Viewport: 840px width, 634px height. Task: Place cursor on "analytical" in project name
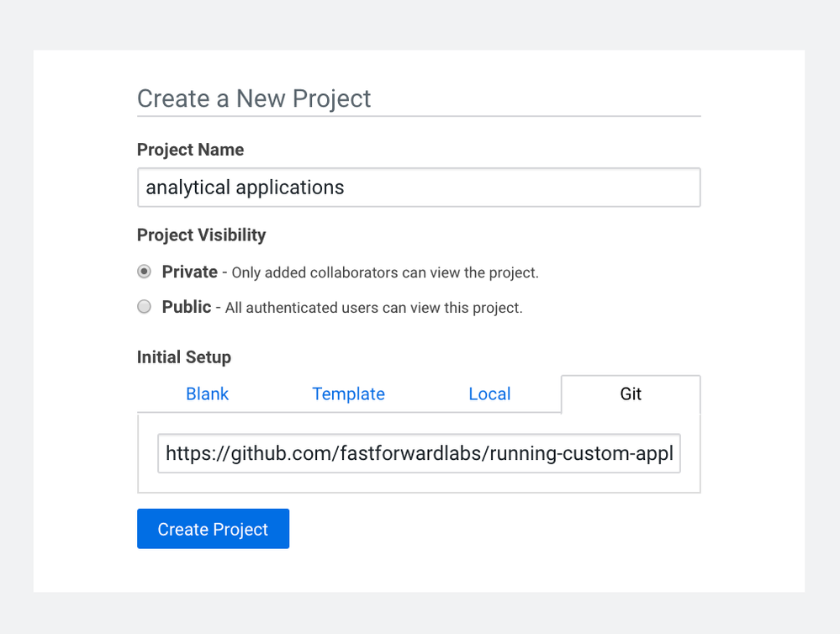point(188,188)
